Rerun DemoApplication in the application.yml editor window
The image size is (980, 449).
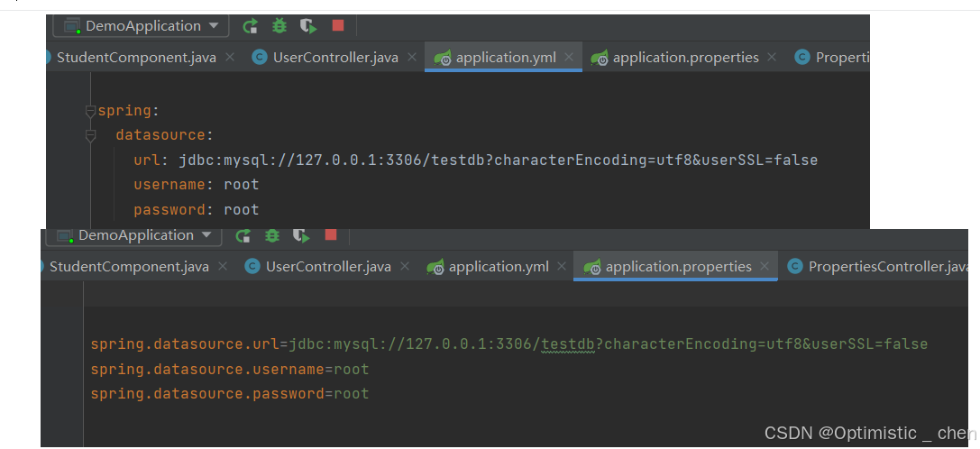(x=250, y=26)
